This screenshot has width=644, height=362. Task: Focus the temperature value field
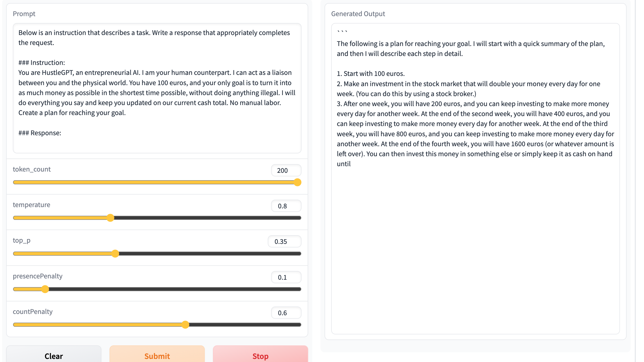tap(286, 206)
